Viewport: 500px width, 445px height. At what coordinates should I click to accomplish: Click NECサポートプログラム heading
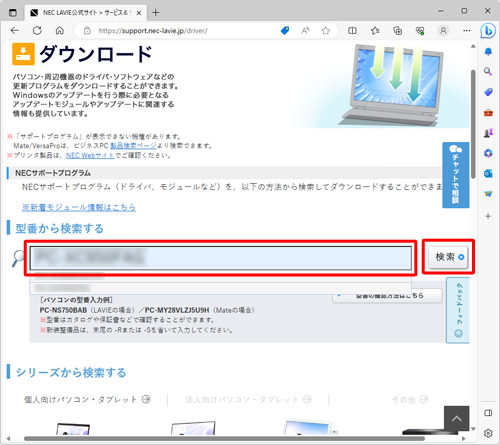[53, 173]
